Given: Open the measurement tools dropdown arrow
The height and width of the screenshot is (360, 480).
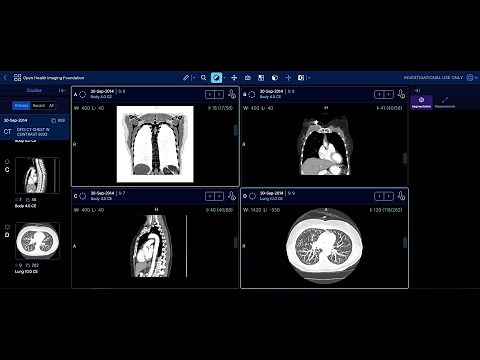Looking at the screenshot, I should click(194, 78).
